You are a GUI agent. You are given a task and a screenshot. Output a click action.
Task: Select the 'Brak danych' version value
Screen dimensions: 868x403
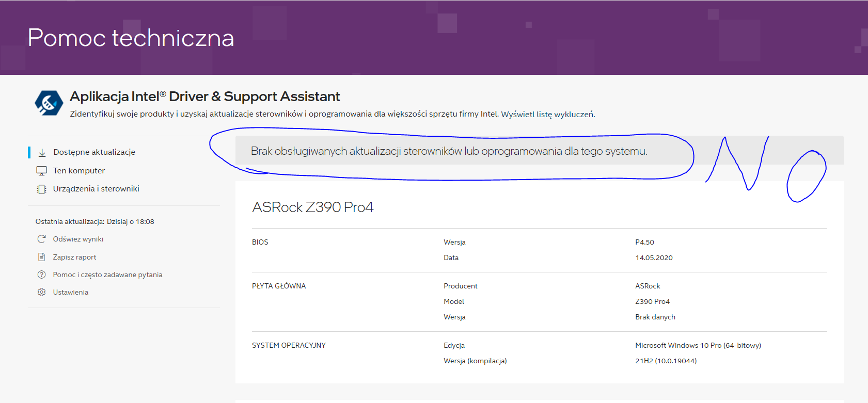click(x=655, y=317)
